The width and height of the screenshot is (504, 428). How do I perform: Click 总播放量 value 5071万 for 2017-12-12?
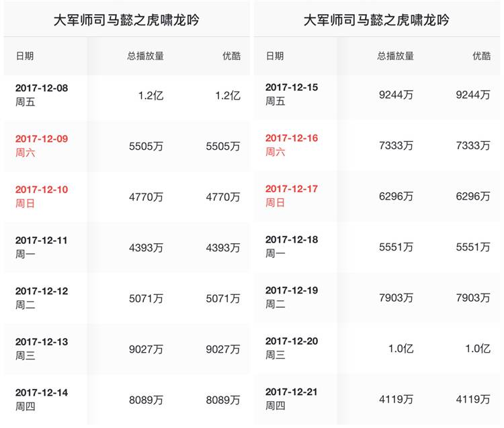pos(146,298)
